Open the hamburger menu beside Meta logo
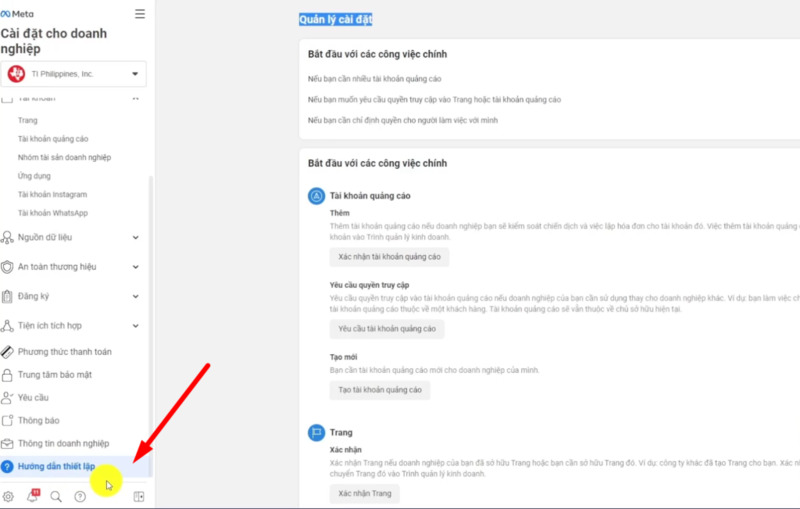This screenshot has height=509, width=800. (x=140, y=14)
